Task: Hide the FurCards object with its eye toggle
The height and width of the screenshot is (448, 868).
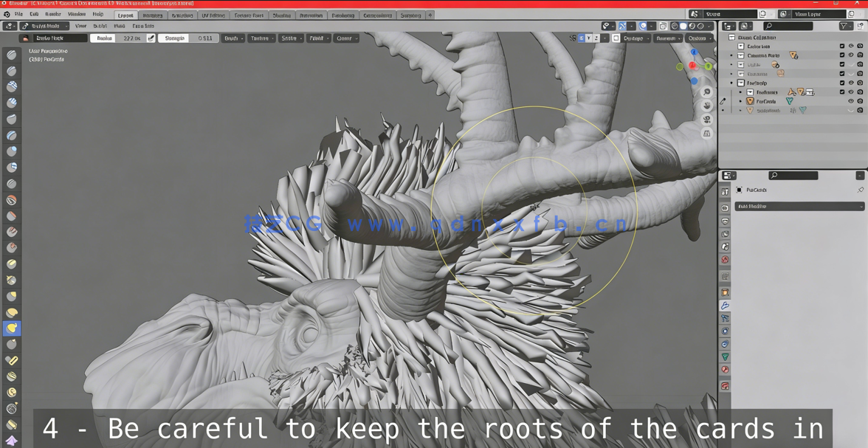Action: [850, 102]
